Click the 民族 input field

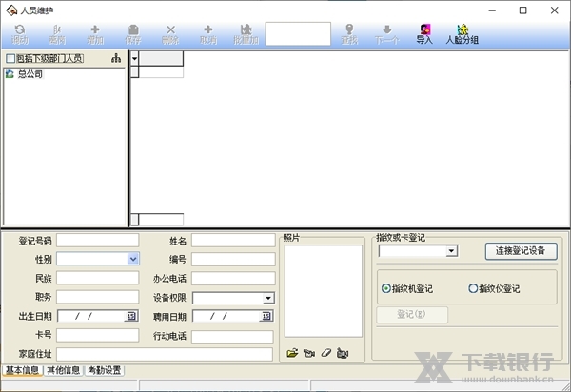(x=98, y=278)
